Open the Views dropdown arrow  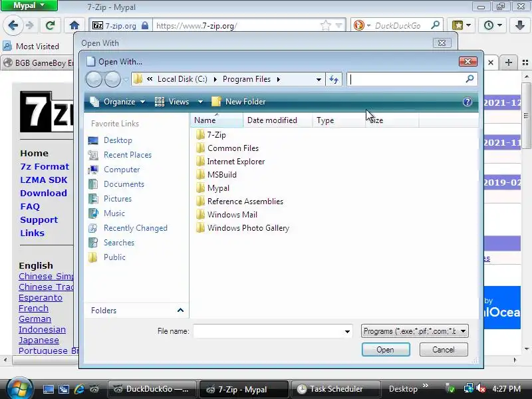(x=201, y=102)
